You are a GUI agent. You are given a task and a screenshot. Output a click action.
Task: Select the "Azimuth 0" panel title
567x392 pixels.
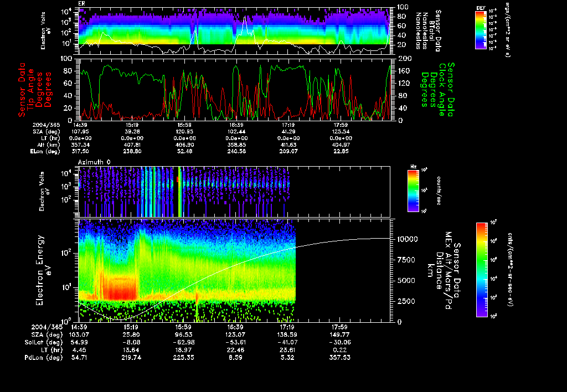point(94,161)
